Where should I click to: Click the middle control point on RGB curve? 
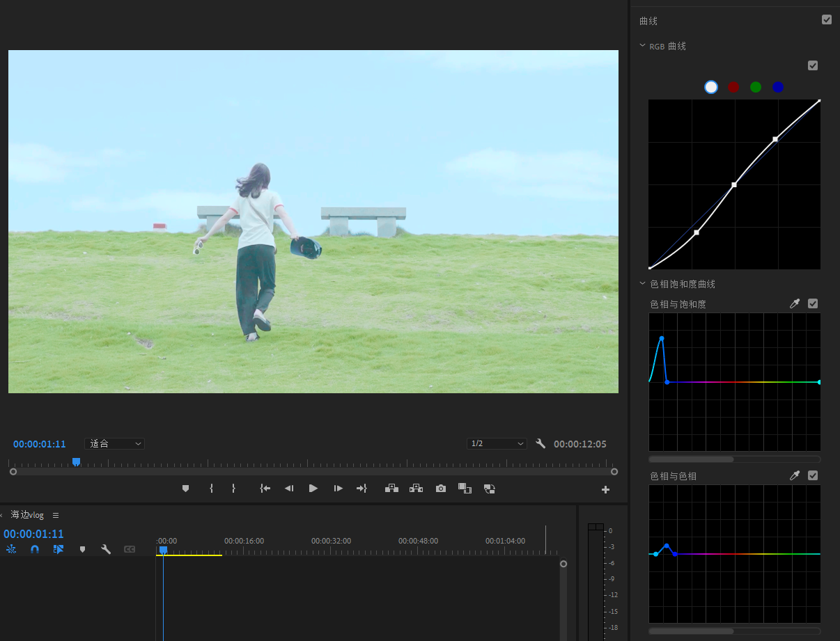734,185
